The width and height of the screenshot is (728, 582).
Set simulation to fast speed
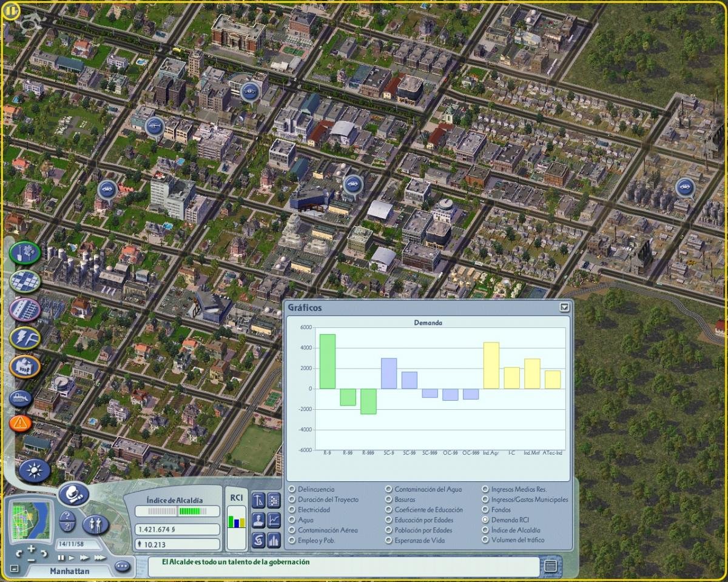84,557
